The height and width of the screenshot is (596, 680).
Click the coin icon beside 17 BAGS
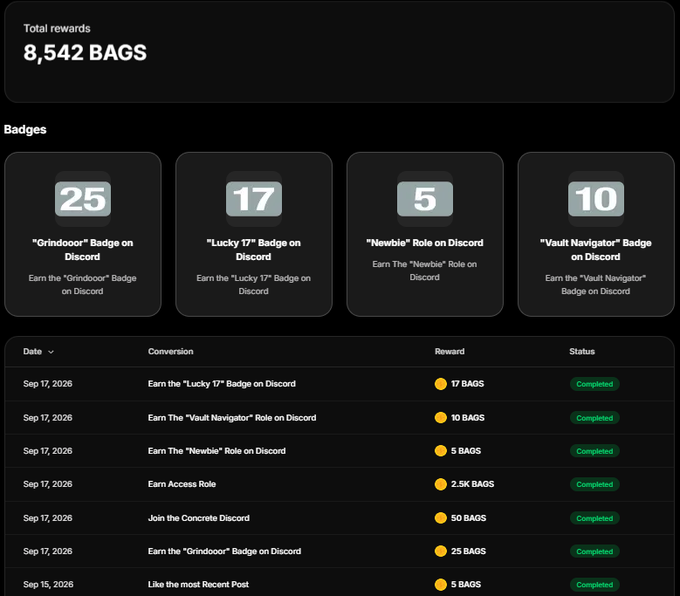(x=441, y=384)
